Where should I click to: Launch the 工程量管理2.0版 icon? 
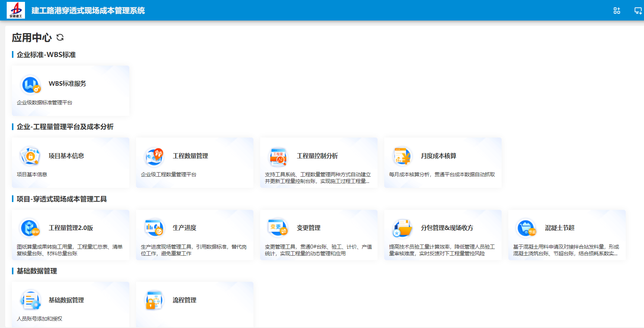tap(31, 228)
